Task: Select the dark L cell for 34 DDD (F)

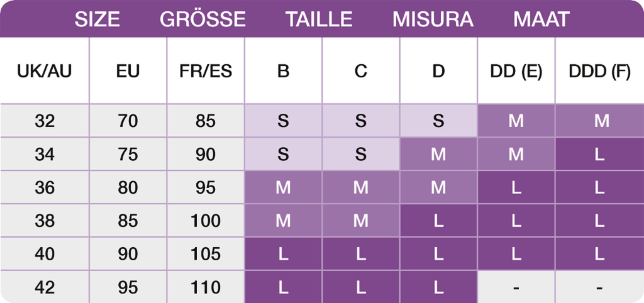Action: coord(599,154)
